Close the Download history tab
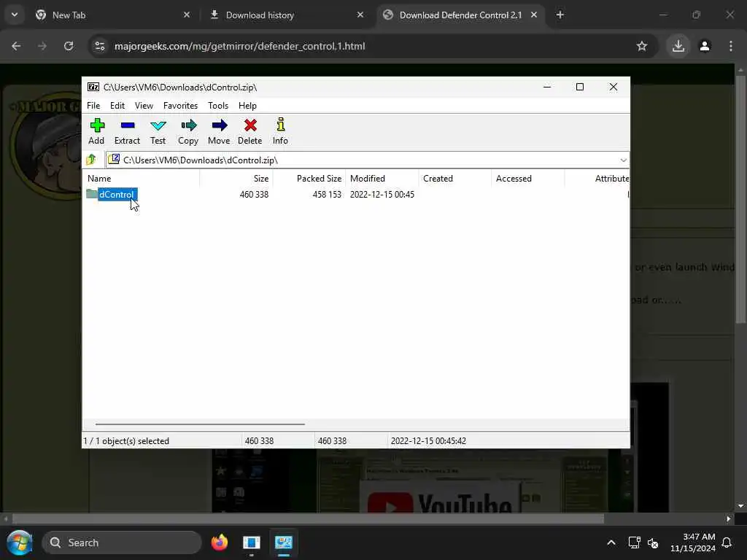Viewport: 747px width, 560px height. click(x=360, y=15)
